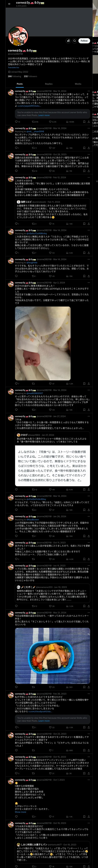The image size is (98, 868).
Task: Open Grok profile summary icon
Action: [68, 41]
